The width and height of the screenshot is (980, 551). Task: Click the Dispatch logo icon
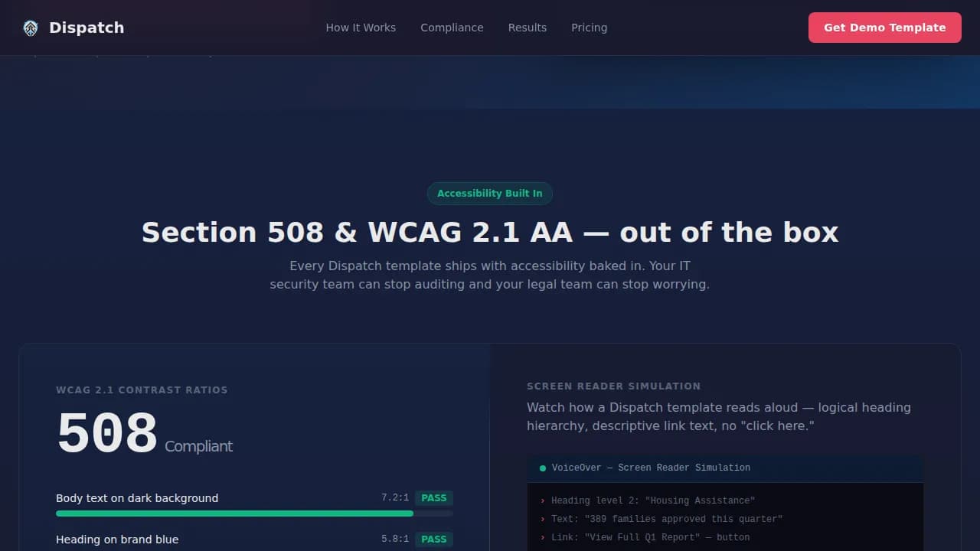pyautogui.click(x=31, y=28)
